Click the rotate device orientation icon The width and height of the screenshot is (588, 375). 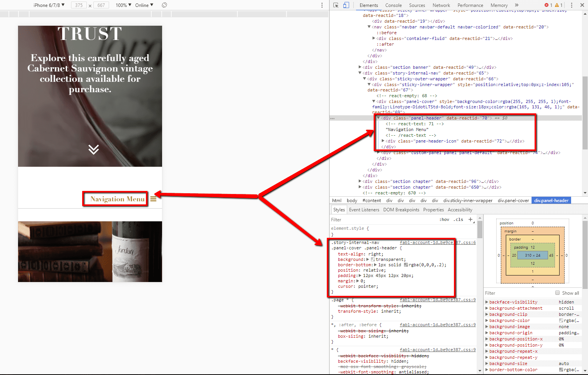164,5
